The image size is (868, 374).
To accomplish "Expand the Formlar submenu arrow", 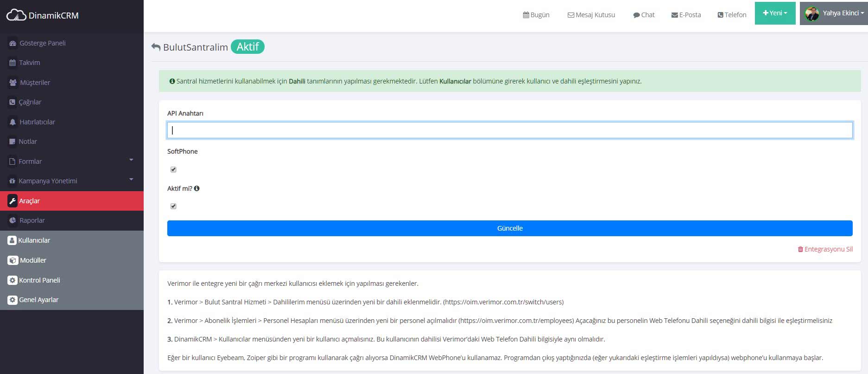I will [x=131, y=160].
